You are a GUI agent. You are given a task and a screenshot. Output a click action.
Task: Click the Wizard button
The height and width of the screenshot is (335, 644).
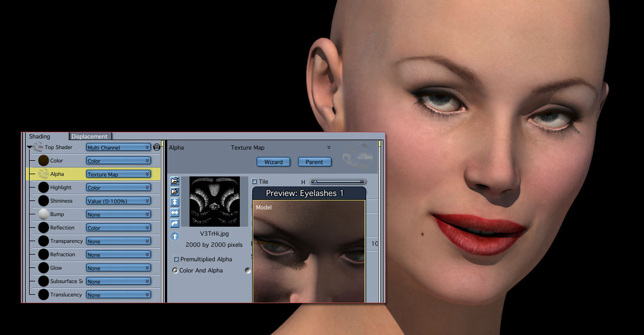click(x=273, y=162)
